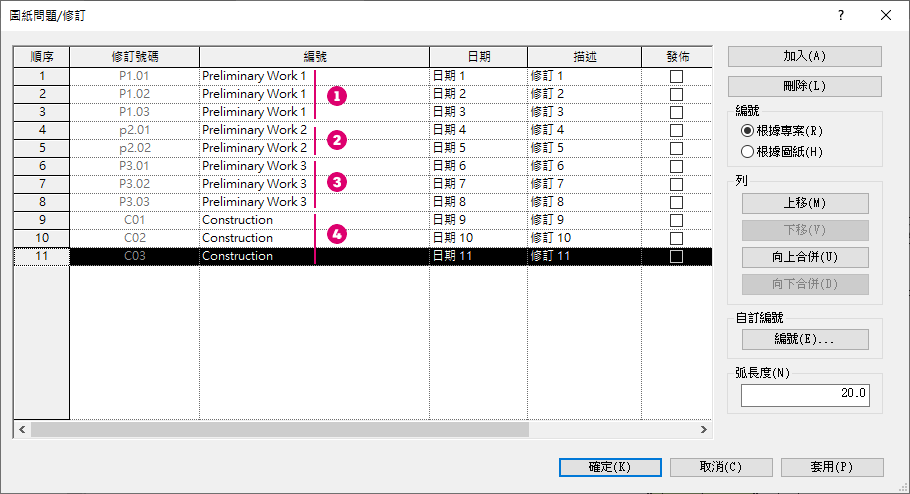Select row header number 5
The image size is (910, 494).
tap(42, 148)
